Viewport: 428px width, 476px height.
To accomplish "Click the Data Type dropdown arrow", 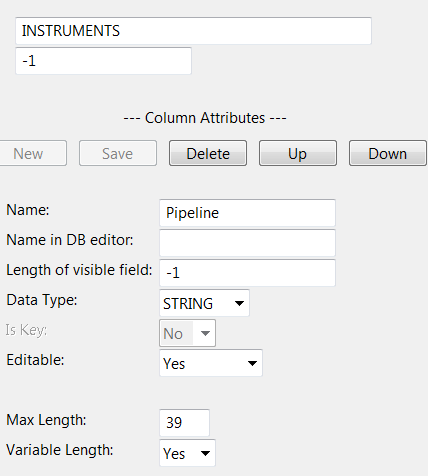I will [239, 303].
